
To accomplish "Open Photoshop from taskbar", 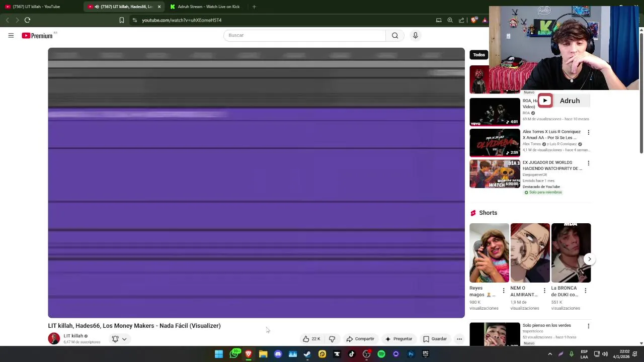I will pyautogui.click(x=411, y=354).
